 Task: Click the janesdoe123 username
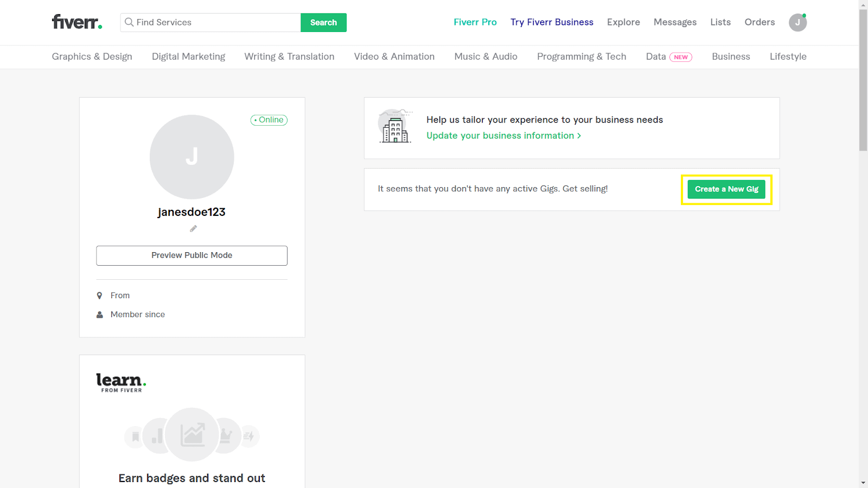click(x=192, y=212)
